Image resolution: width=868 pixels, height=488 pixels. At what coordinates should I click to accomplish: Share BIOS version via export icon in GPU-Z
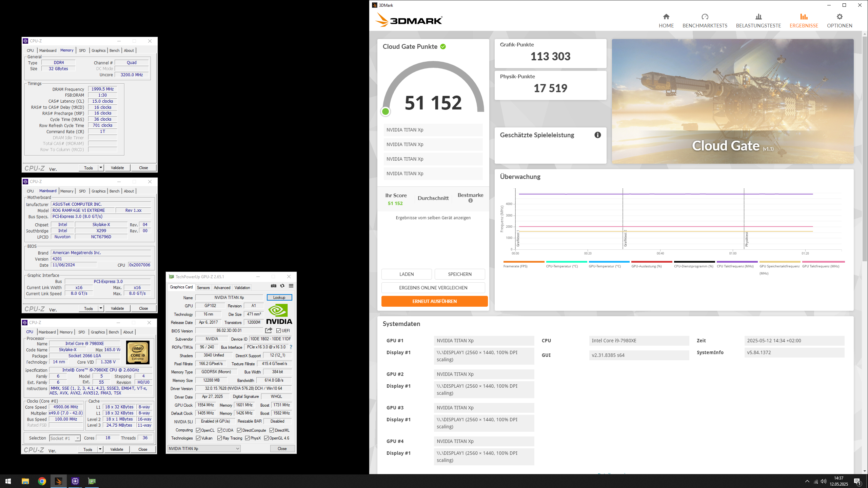coord(269,330)
